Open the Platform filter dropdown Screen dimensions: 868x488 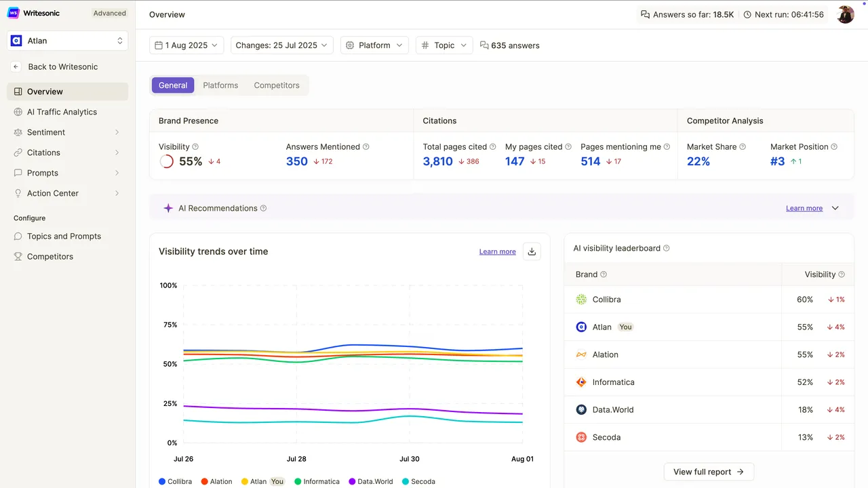click(x=374, y=45)
